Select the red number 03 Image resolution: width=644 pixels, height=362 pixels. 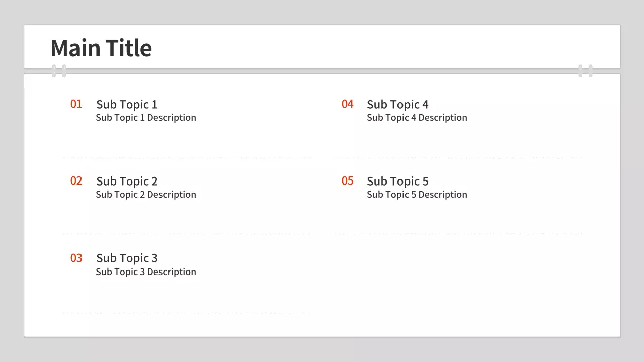76,258
